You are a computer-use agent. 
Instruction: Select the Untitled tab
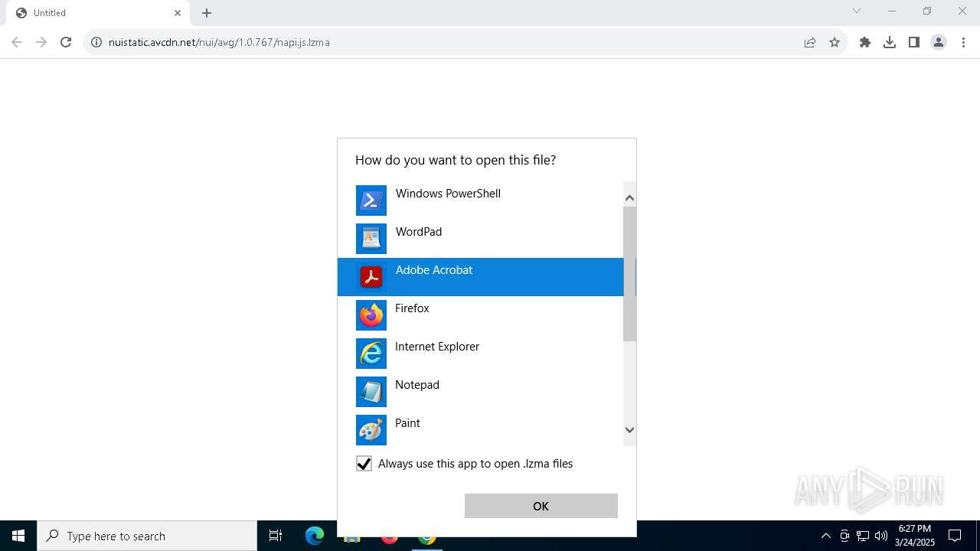pos(97,13)
